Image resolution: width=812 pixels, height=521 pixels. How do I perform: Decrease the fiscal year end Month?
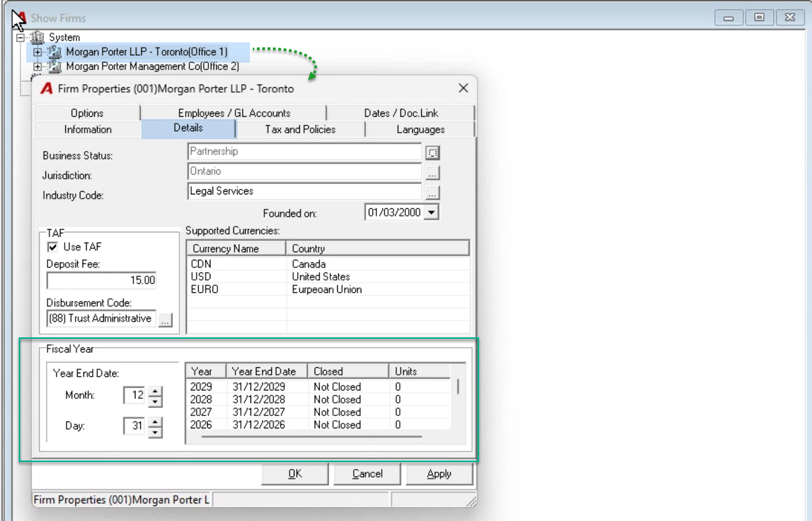pos(155,402)
